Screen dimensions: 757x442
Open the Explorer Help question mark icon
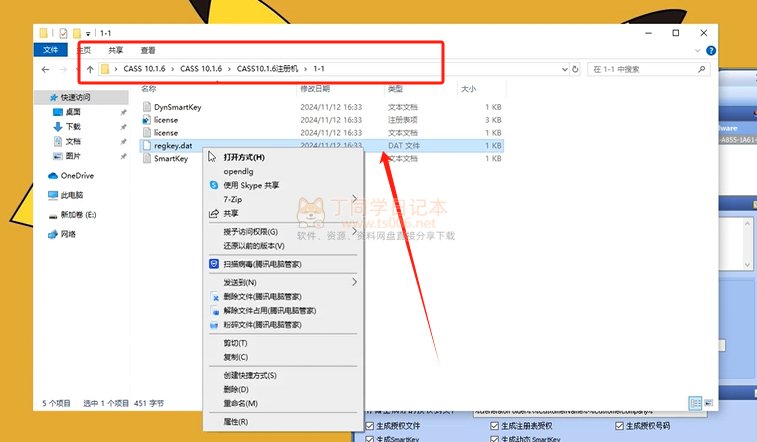711,50
